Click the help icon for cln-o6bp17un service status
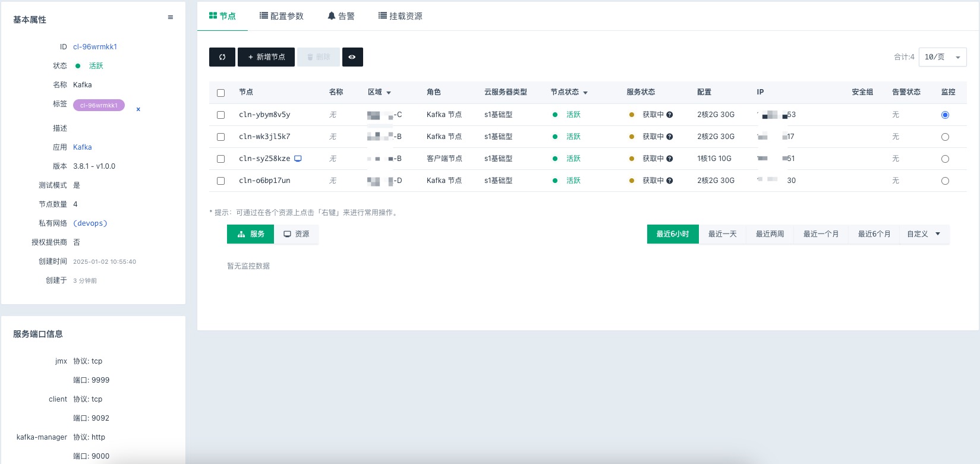980x464 pixels. pos(670,181)
